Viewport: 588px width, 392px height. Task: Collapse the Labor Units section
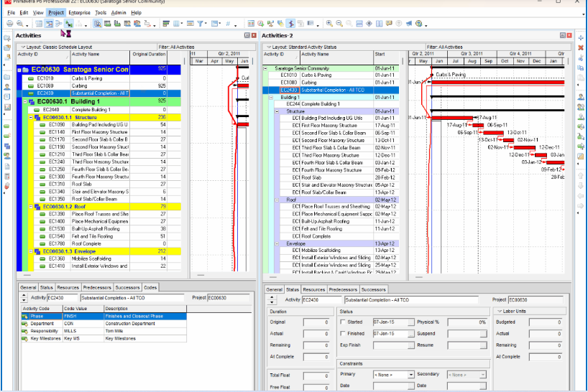coord(500,311)
